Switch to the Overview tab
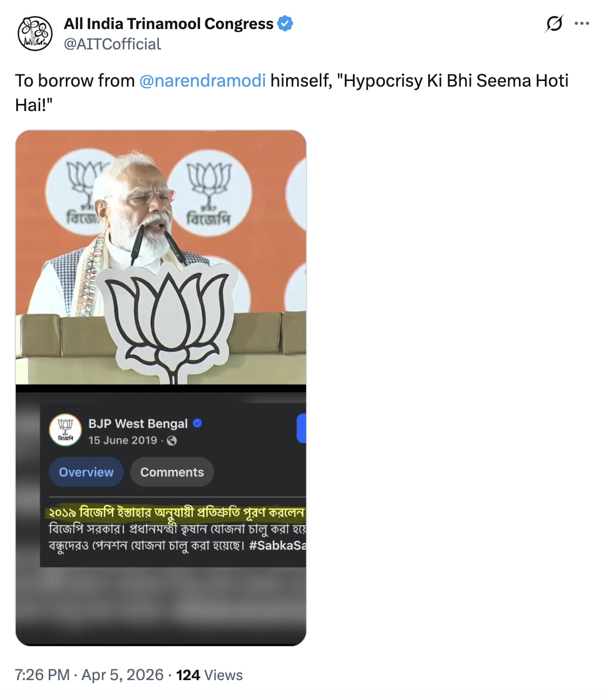Screen dimensions: 607x700 coord(86,472)
